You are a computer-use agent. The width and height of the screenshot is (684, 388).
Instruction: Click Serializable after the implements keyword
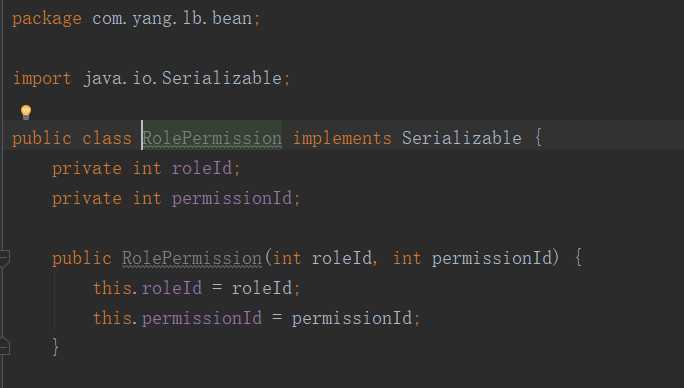point(462,138)
